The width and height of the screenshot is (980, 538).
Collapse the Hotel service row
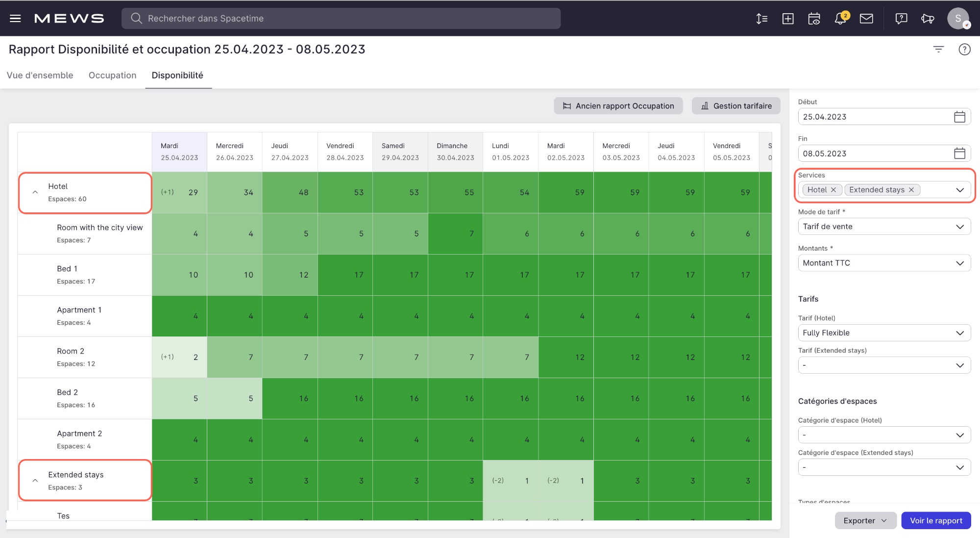35,192
